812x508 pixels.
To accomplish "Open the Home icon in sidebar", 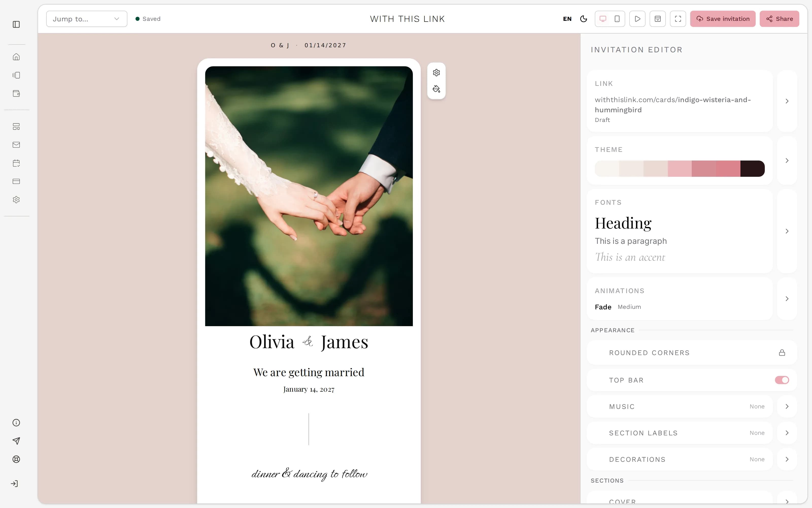I will coord(16,57).
